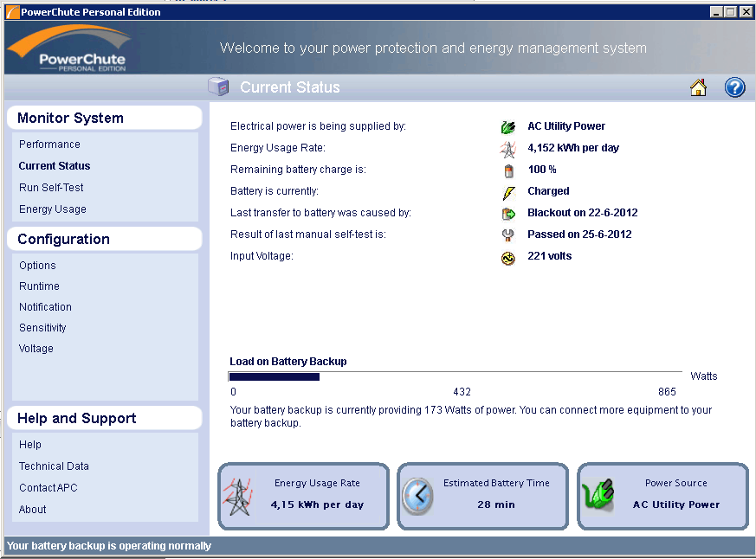
Task: Click the energy usage pylon icon in status list
Action: 507,149
